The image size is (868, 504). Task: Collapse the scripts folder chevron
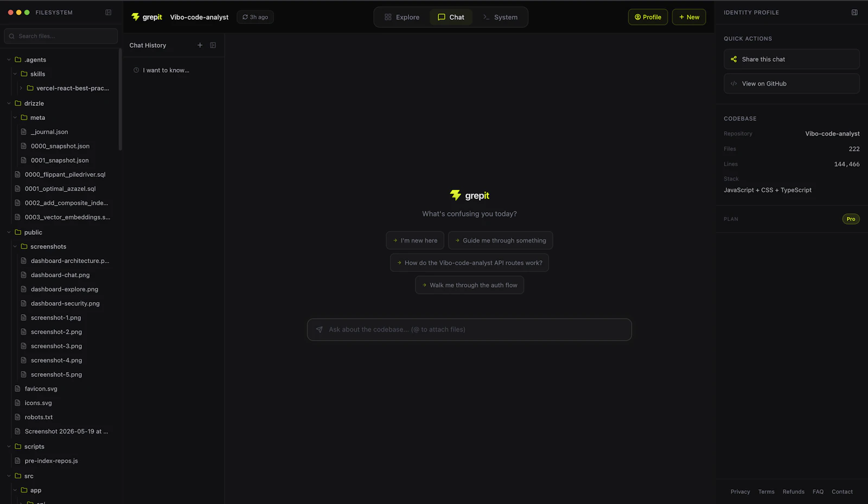(x=9, y=446)
